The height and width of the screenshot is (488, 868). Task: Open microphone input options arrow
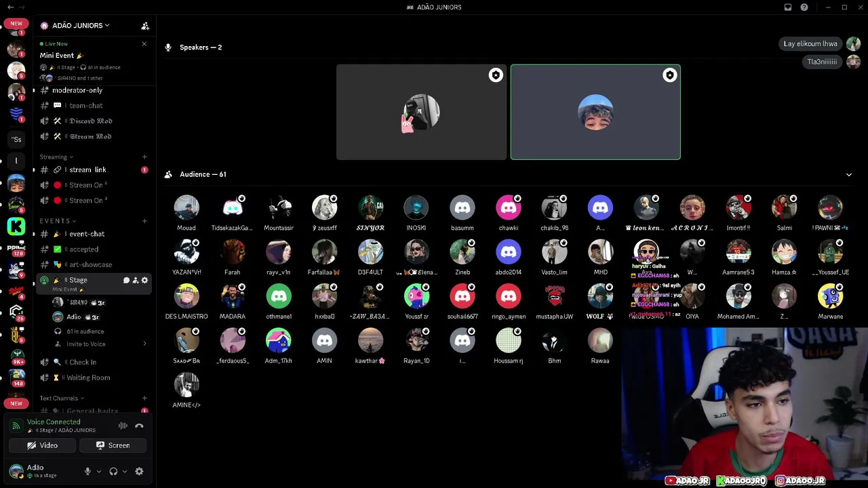click(x=99, y=472)
